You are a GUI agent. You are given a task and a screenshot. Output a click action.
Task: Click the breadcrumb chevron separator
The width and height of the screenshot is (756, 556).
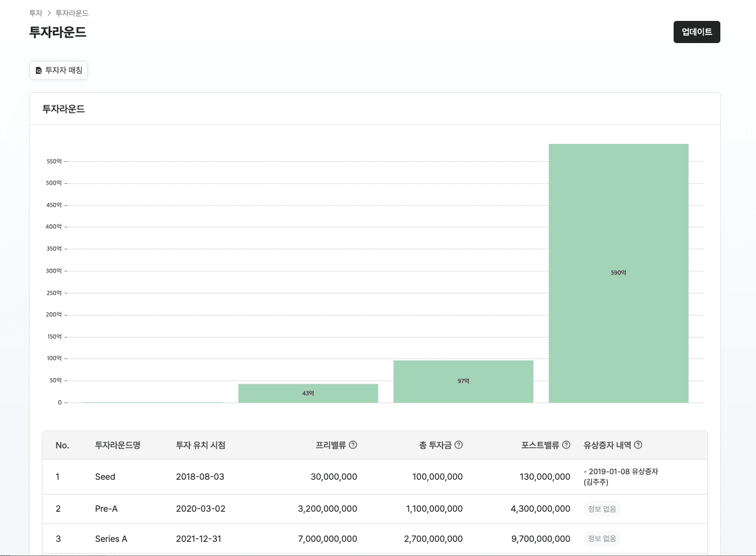[x=49, y=13]
